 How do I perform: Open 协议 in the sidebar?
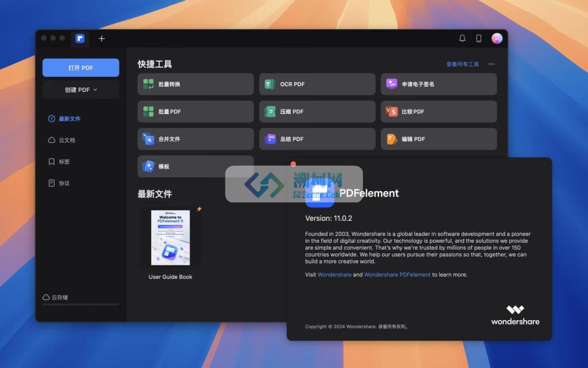tap(59, 183)
